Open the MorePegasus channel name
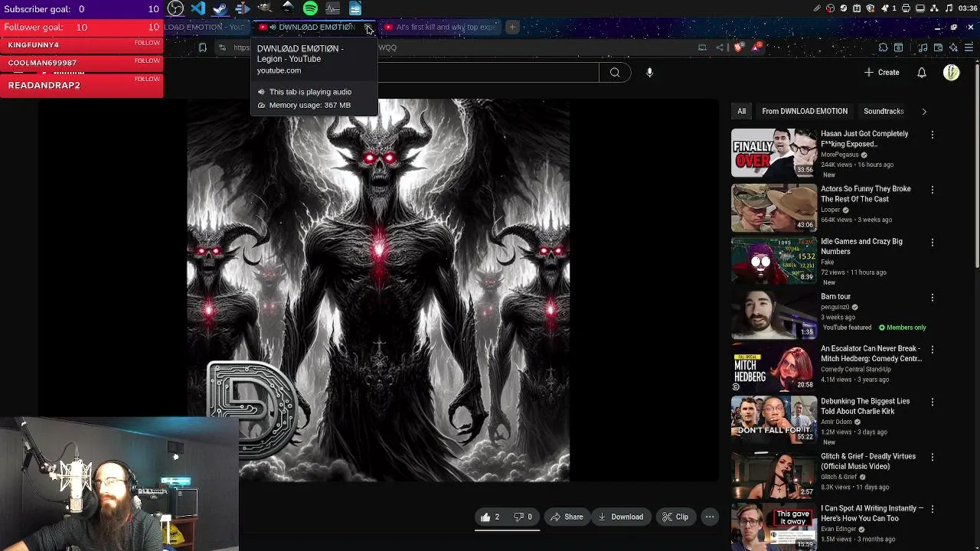The height and width of the screenshot is (551, 980). (x=840, y=155)
